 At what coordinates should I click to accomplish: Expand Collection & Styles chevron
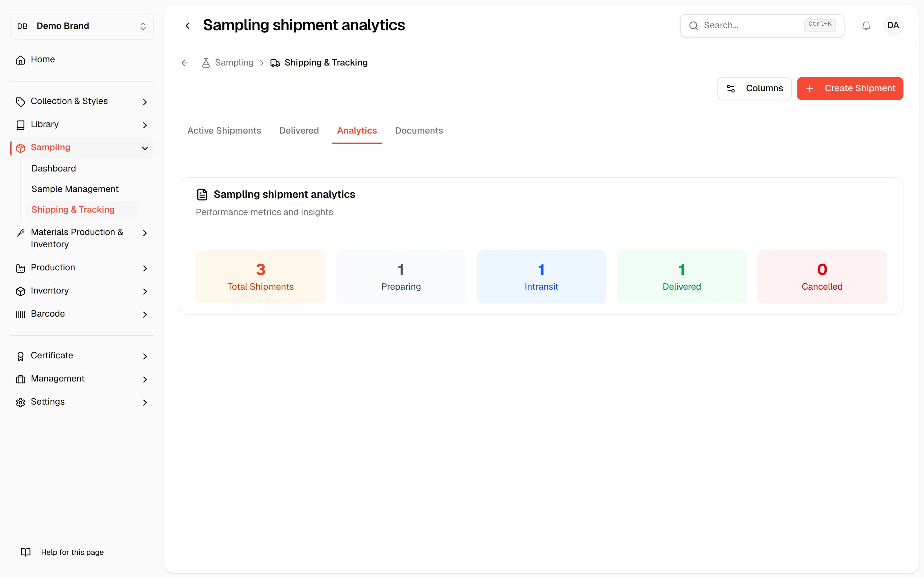point(145,102)
